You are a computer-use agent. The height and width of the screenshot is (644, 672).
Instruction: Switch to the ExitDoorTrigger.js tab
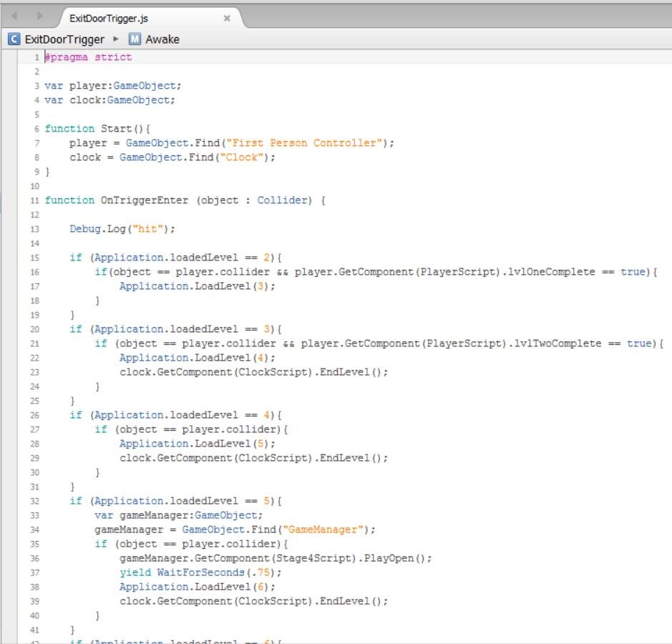click(109, 19)
